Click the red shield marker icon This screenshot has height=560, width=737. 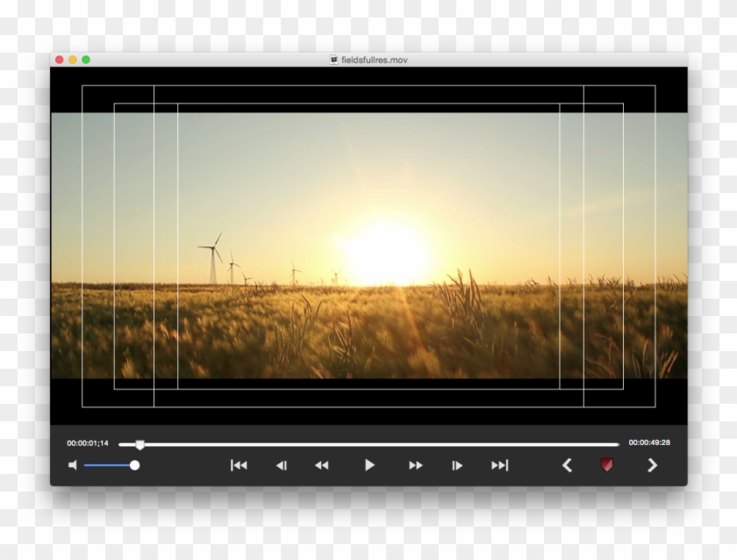tap(605, 465)
